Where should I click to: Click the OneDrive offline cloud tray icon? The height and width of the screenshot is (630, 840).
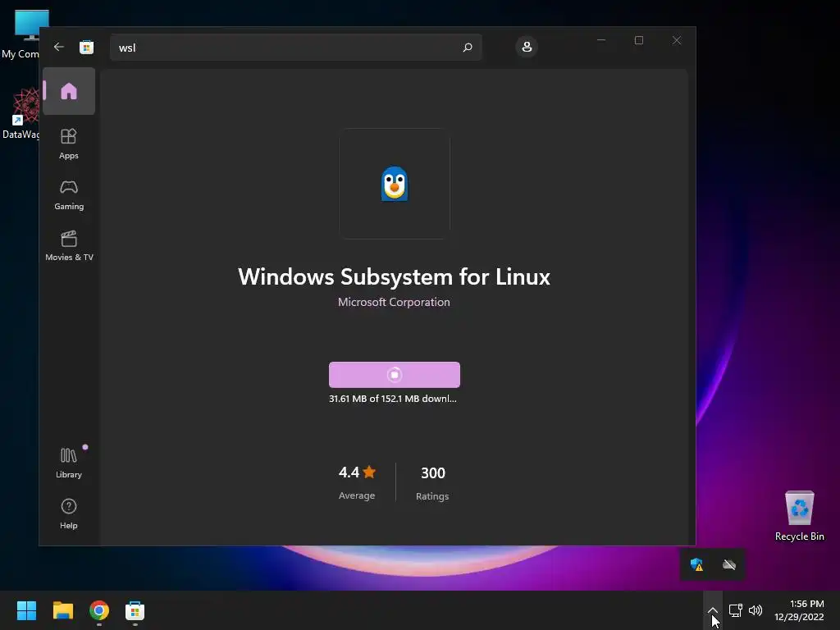coord(729,564)
